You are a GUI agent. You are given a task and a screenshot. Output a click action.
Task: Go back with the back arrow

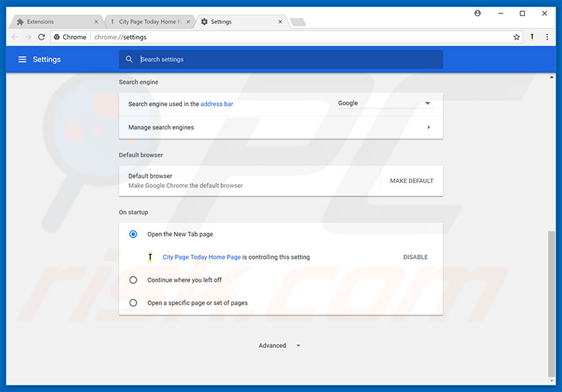15,37
